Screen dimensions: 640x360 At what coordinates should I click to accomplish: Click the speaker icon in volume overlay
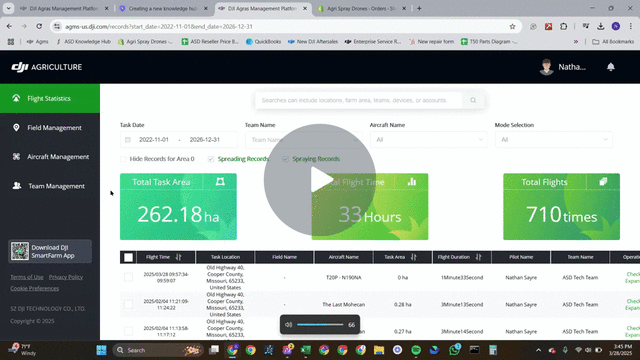pyautogui.click(x=289, y=325)
